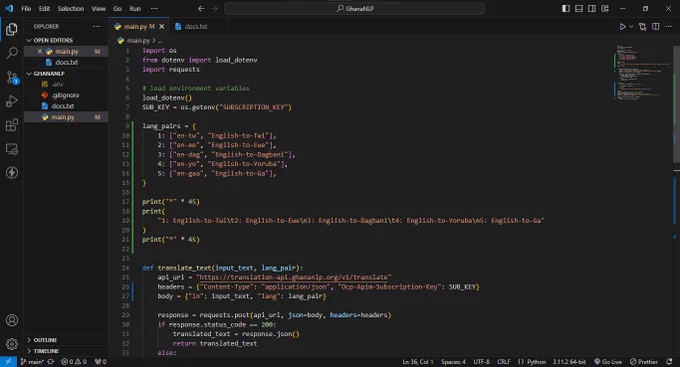The image size is (680, 367).
Task: Open the Accounts icon in activity bar
Action: (x=12, y=320)
